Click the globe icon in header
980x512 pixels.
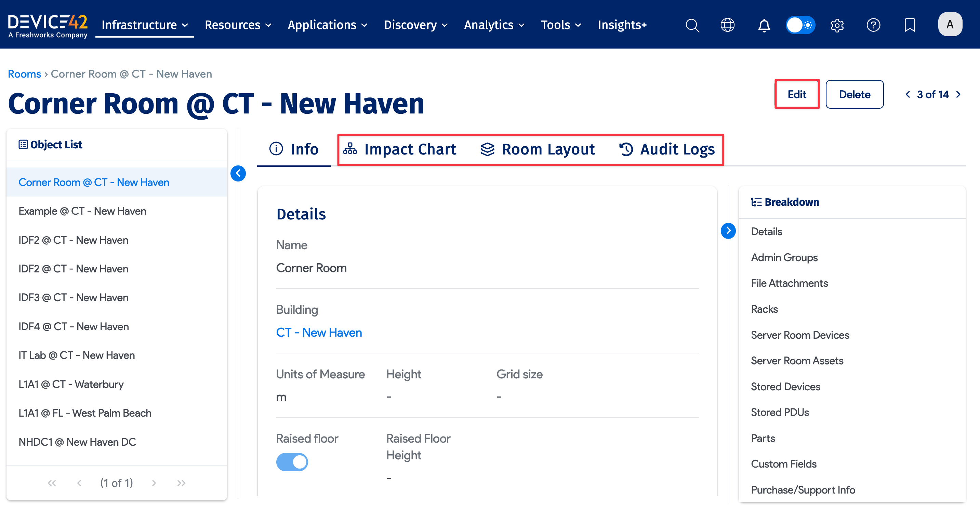coord(727,25)
